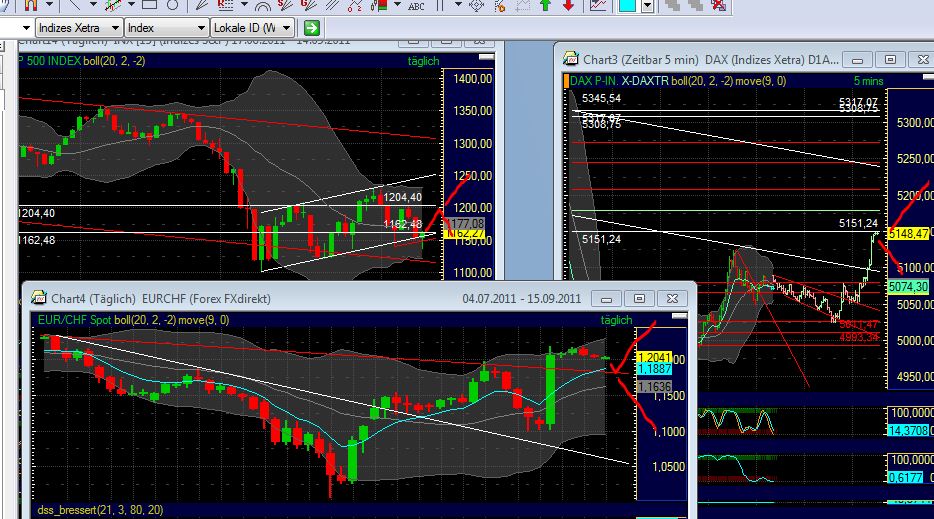Click the cyan 14,3708 indicator value

908,430
